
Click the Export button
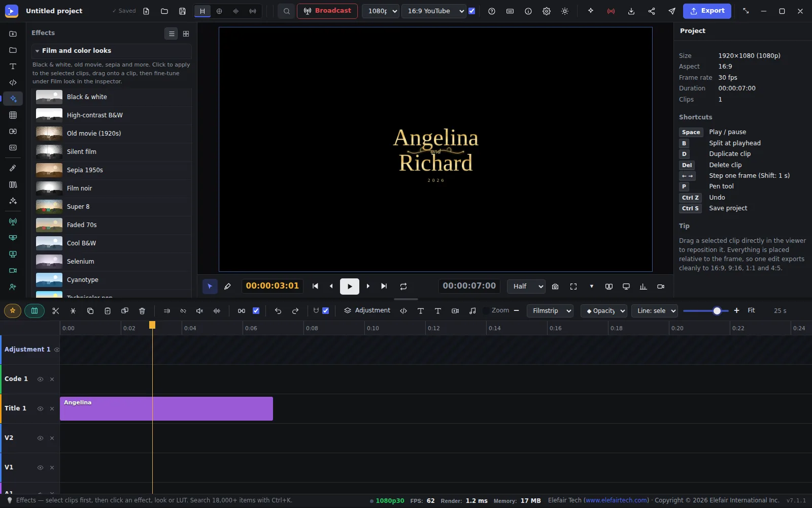click(x=707, y=11)
